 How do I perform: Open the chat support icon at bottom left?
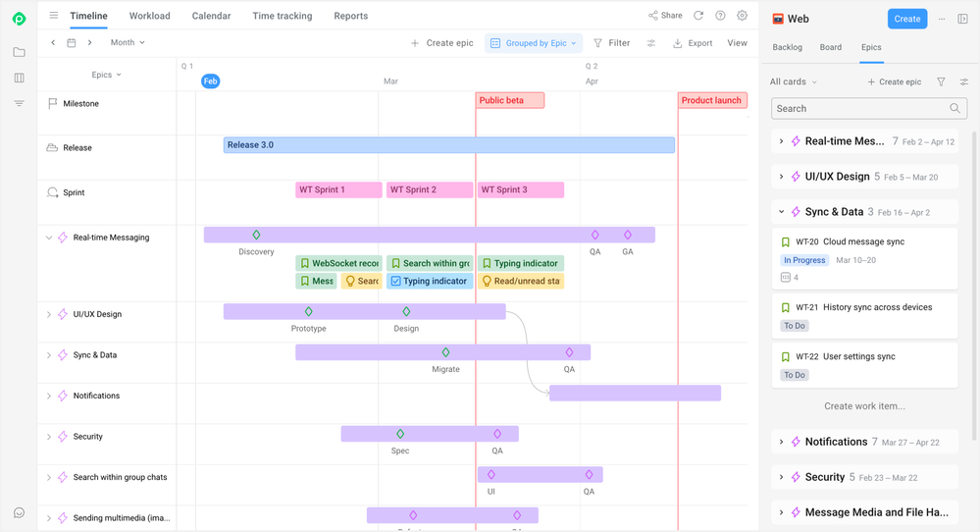19,512
